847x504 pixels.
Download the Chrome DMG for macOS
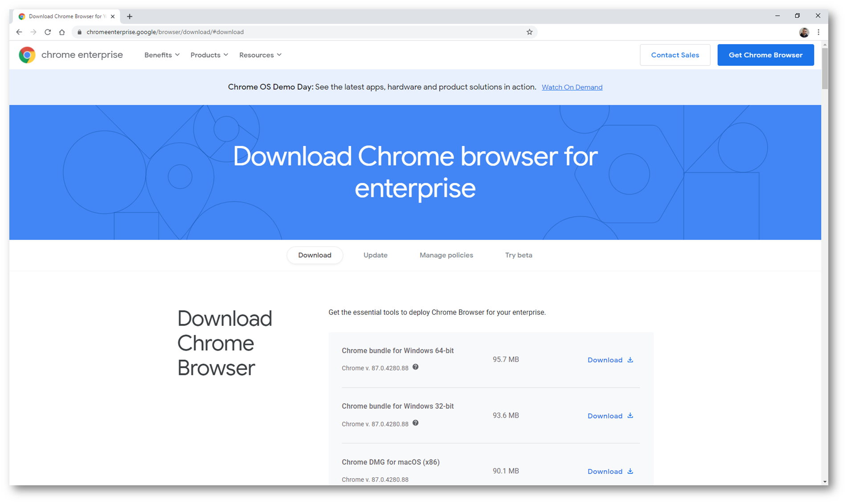tap(610, 471)
